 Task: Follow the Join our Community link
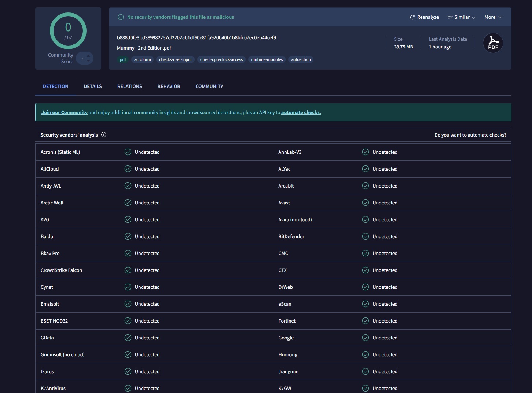[65, 113]
